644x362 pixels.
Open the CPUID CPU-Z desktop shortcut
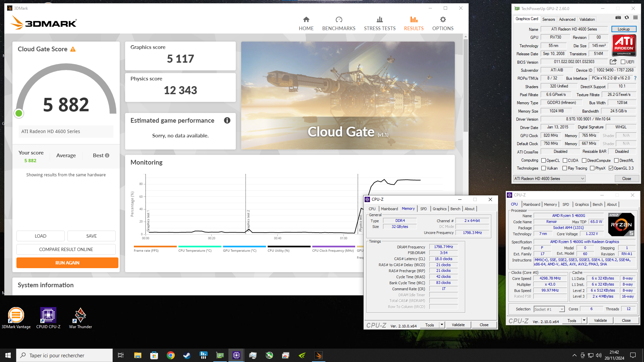pos(48,318)
